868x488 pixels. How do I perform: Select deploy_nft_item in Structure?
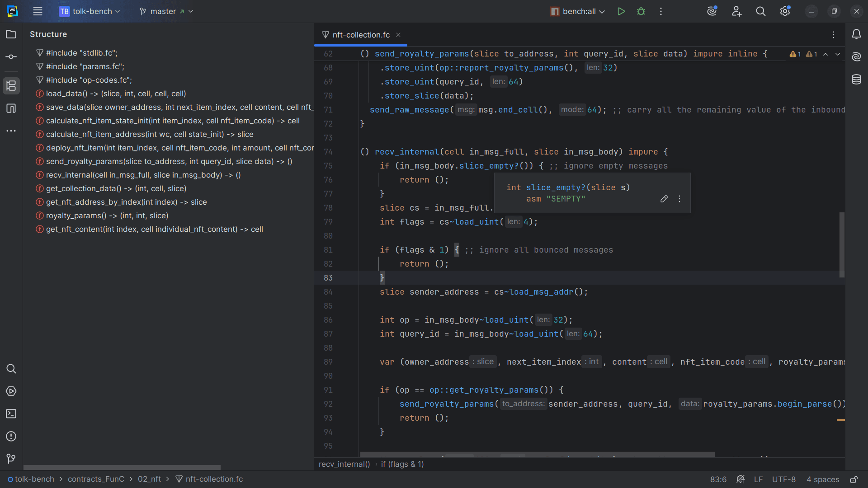pos(174,148)
